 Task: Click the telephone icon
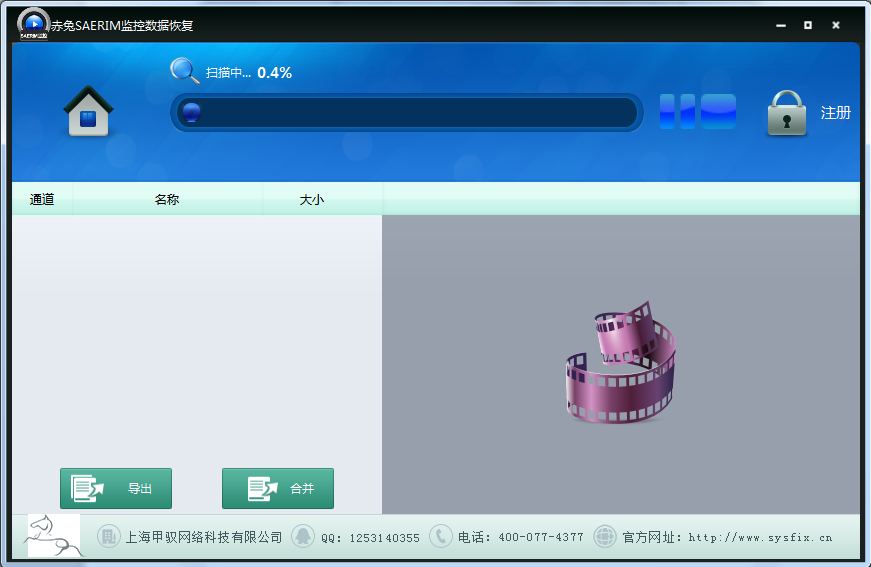(x=440, y=536)
